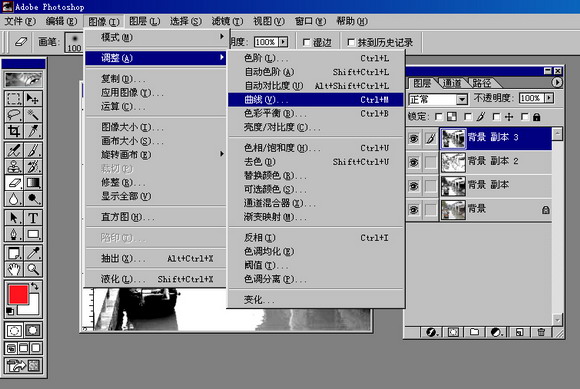Reset default colors small icon
This screenshot has height=389, width=580.
[10, 311]
